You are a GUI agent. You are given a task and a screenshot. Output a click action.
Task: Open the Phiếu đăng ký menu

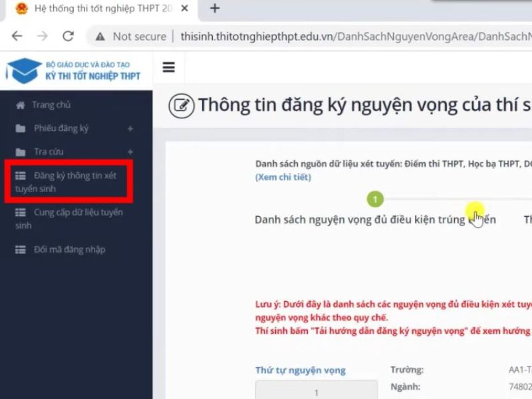61,128
